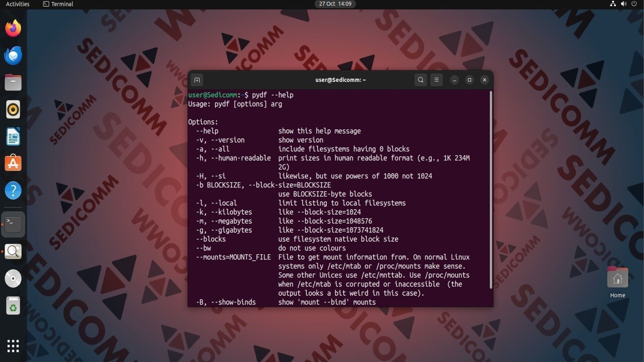Click the 'Usage: pydf [options] arg' line

pos(235,104)
